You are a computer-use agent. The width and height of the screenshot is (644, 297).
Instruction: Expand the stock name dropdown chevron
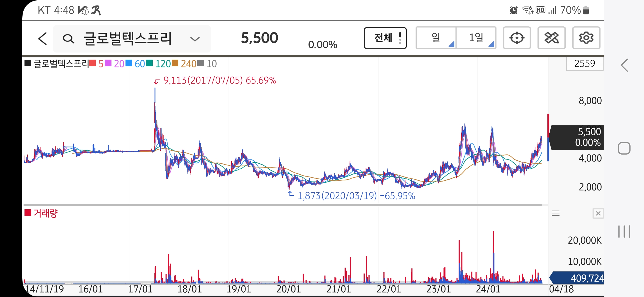tap(195, 39)
